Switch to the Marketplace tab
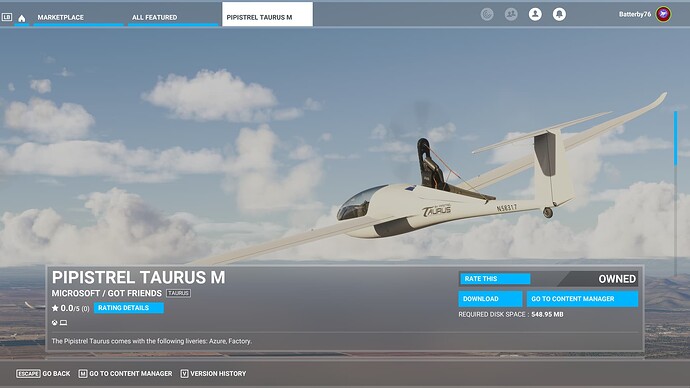This screenshot has height=388, width=690. [78, 17]
